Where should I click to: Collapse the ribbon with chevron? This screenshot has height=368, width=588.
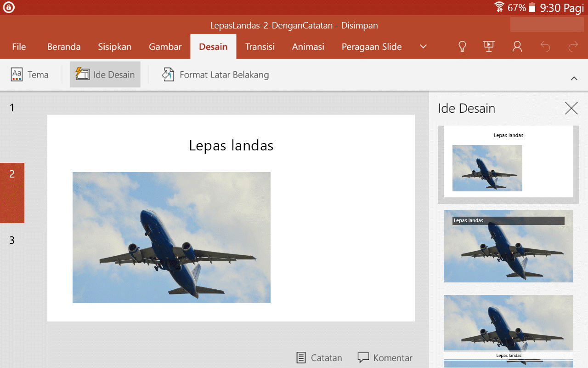point(574,79)
